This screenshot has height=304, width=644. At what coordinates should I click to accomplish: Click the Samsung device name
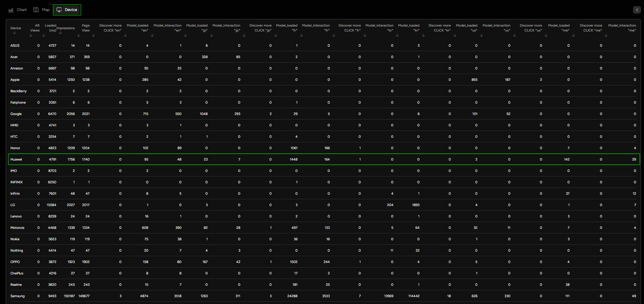click(x=17, y=296)
